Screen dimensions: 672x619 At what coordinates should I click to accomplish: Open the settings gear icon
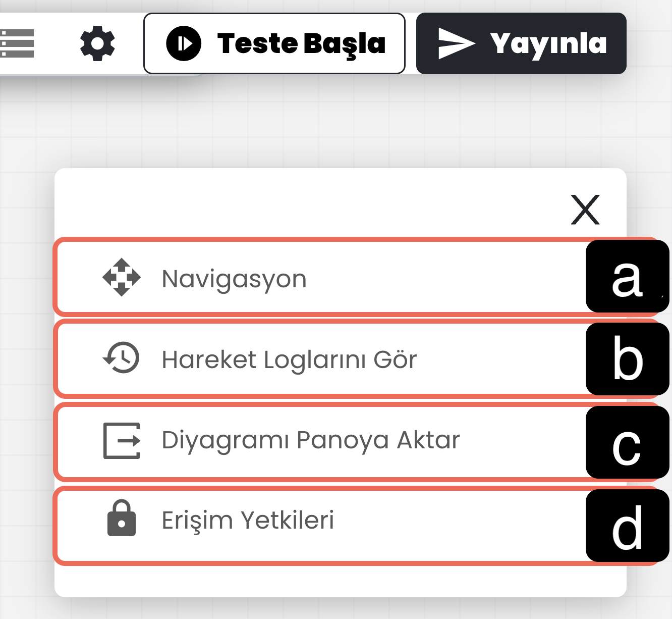(97, 43)
